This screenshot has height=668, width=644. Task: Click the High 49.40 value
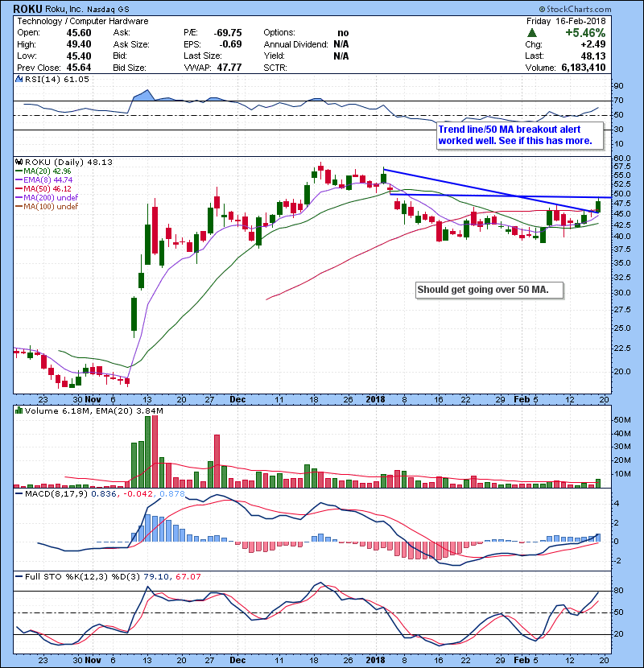pyautogui.click(x=79, y=44)
